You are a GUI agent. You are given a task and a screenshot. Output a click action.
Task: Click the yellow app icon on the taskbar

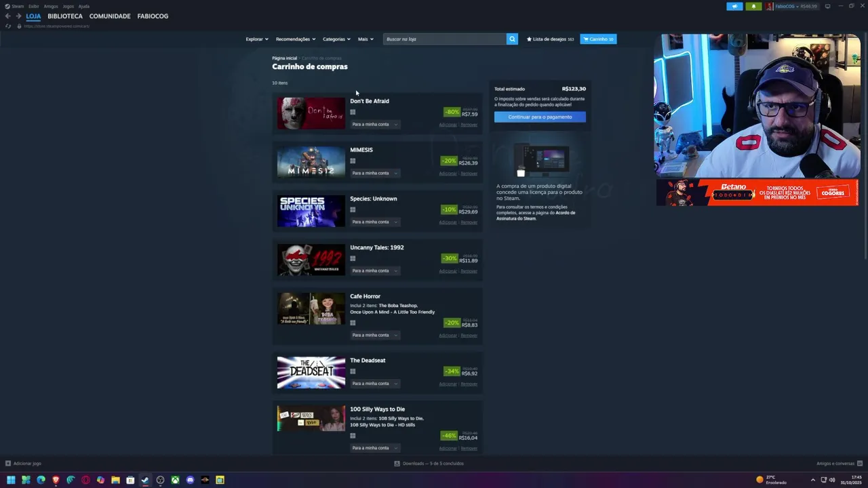220,480
